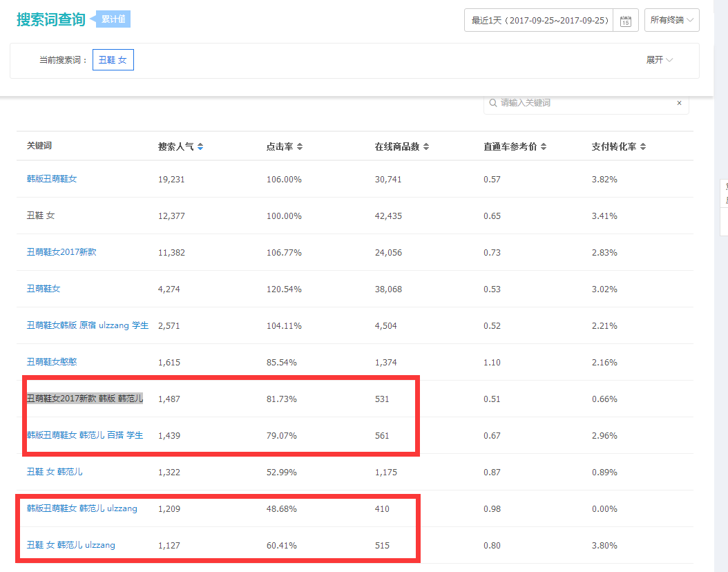Open keyword link 丑萌鞋女2017新款
Viewport: 728px width, 572px height.
[61, 252]
